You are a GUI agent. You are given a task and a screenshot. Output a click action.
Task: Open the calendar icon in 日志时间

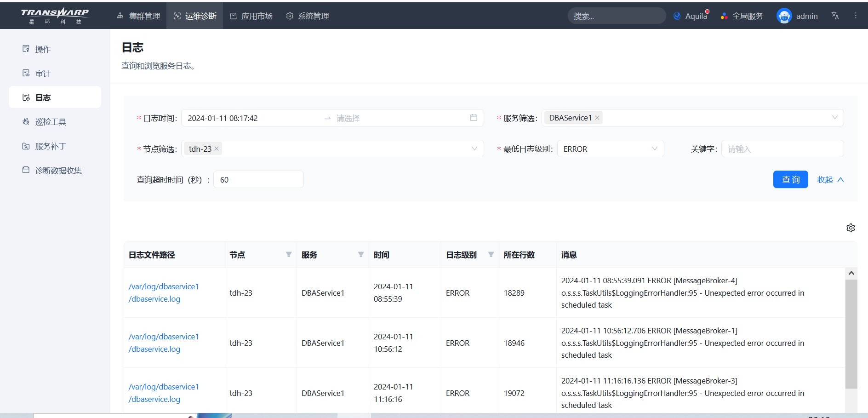coord(474,118)
